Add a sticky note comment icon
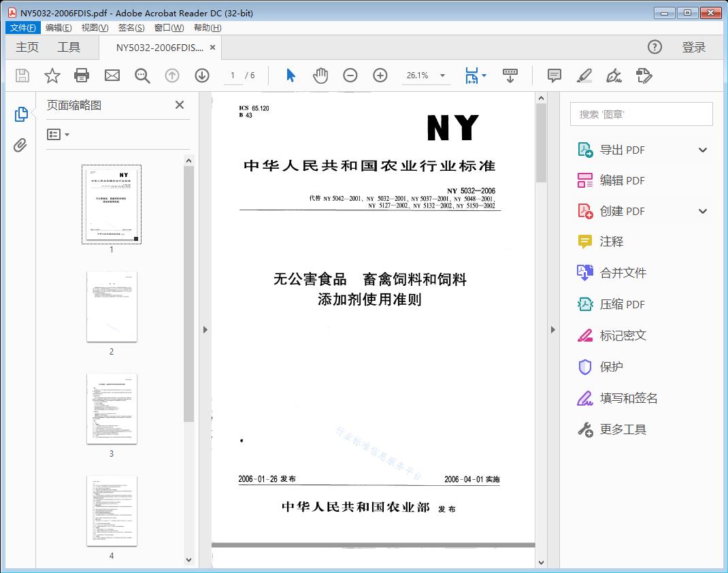Viewport: 728px width, 573px height. pos(555,76)
